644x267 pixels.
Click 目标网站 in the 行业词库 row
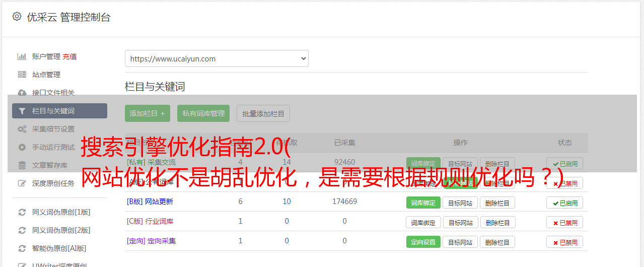click(460, 222)
